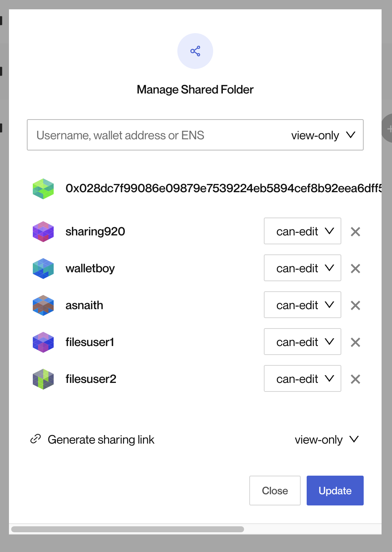This screenshot has height=552, width=392.
Task: Click the asnaith avatar icon
Action: click(x=43, y=305)
